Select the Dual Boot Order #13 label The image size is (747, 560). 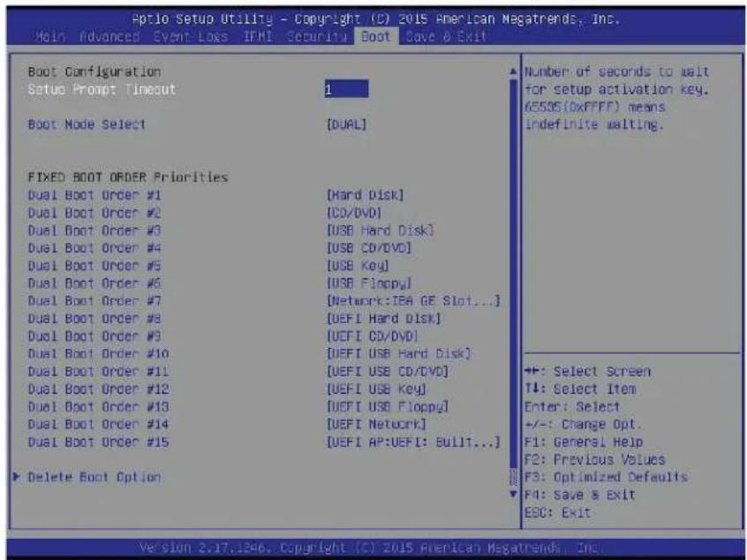click(98, 407)
